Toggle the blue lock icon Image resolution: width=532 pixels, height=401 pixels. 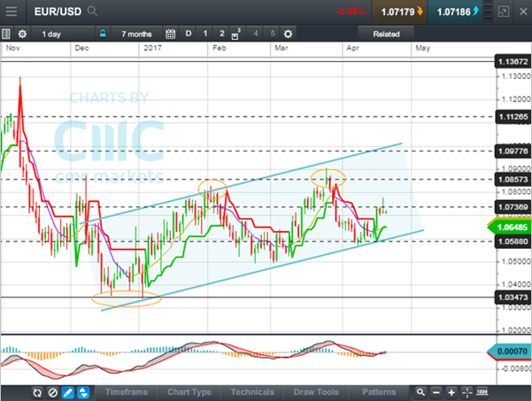click(103, 34)
